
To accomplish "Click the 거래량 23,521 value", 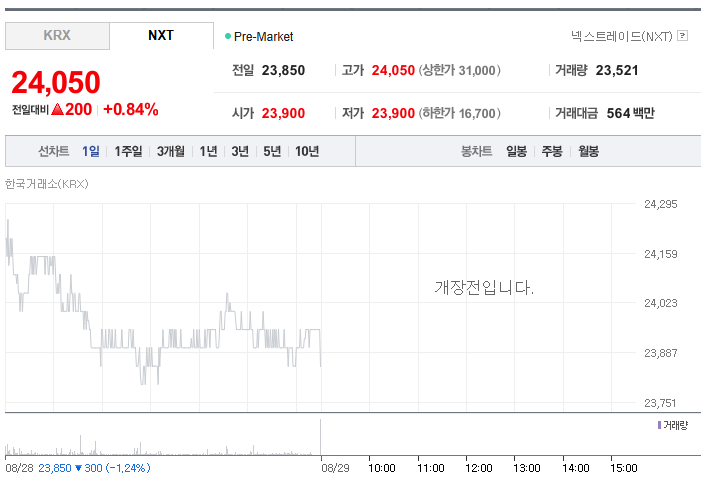I will 617,70.
